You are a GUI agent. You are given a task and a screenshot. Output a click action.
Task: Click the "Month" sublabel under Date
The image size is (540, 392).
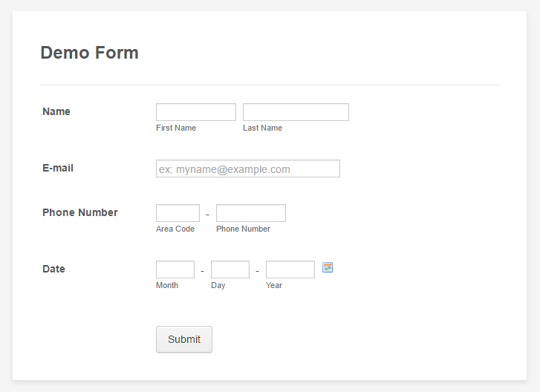coord(167,285)
